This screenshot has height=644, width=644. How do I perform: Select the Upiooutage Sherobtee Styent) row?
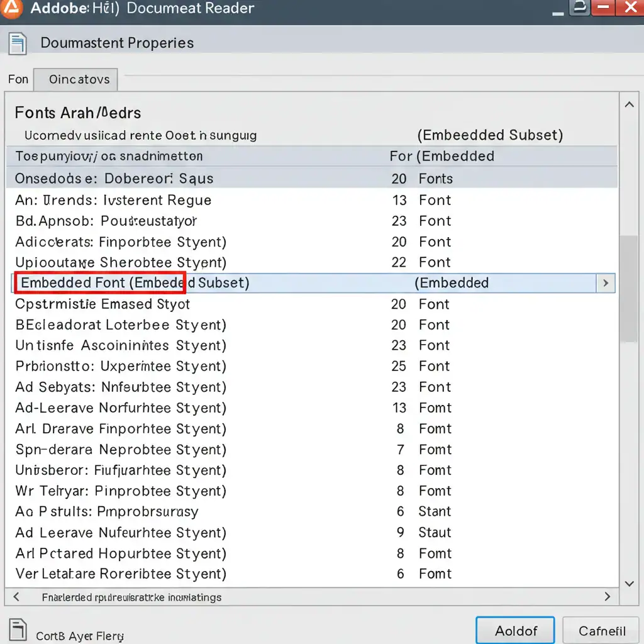[312, 262]
